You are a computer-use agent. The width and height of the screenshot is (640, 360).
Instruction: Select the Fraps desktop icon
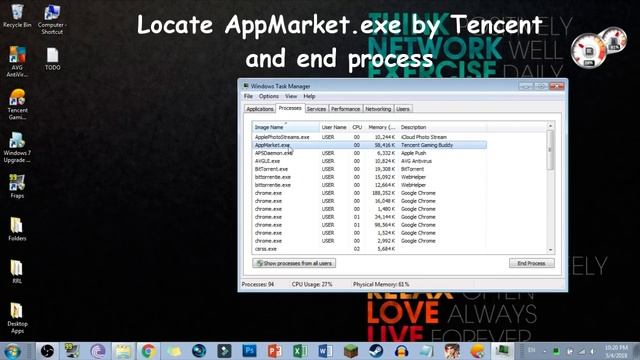tap(17, 186)
